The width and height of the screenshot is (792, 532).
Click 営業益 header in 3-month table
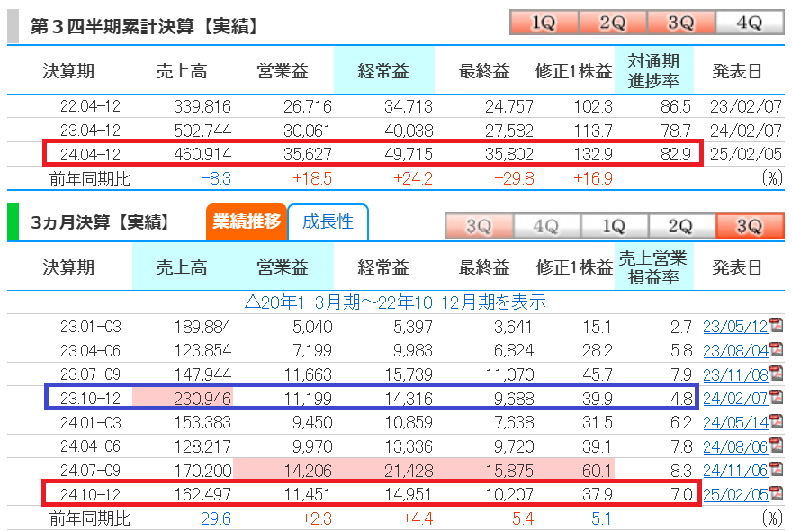(283, 266)
